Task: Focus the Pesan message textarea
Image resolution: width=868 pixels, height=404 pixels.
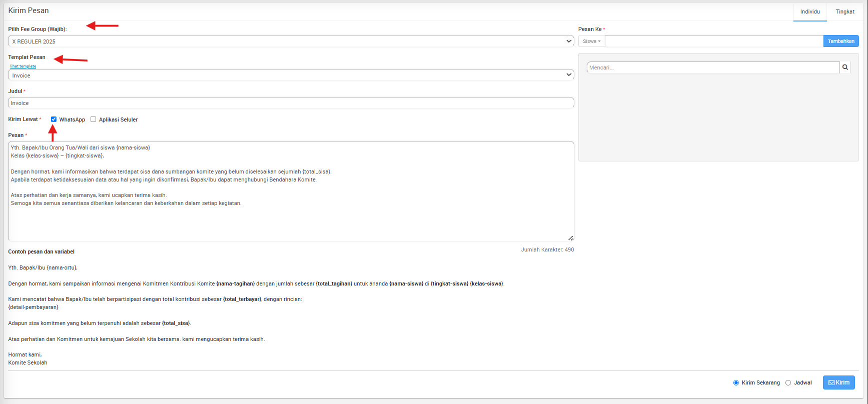Action: [291, 220]
